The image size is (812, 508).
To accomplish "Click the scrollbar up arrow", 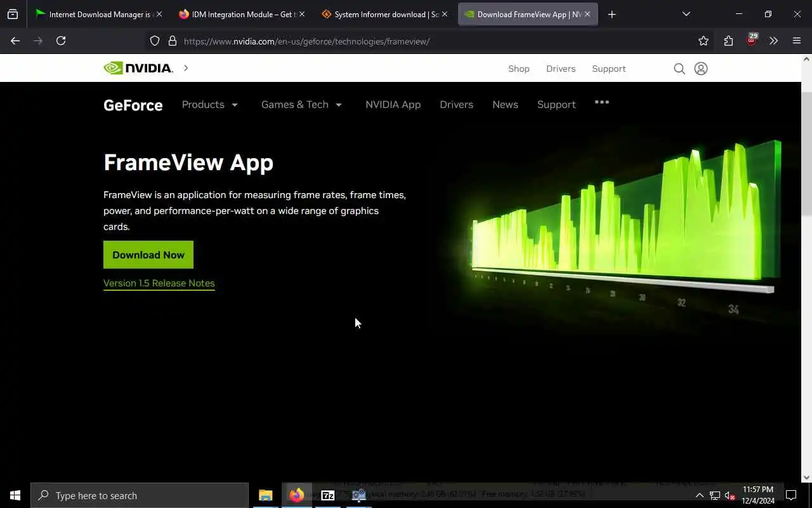I will tap(806, 59).
